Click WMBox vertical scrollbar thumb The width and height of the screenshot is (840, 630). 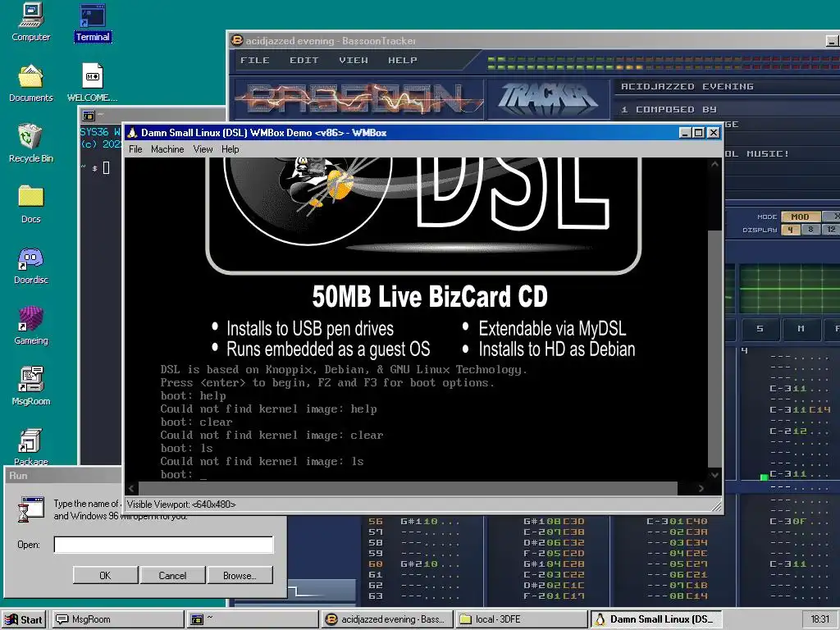tap(714, 348)
